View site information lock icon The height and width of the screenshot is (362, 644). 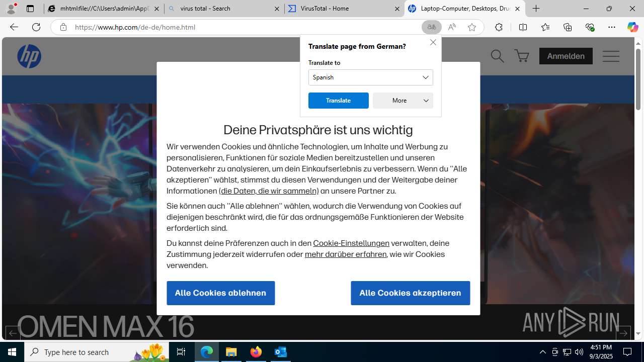tap(63, 27)
